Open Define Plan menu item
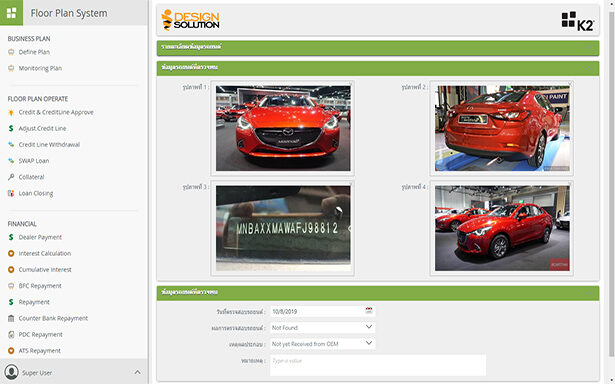Image resolution: width=615 pixels, height=384 pixels. (x=34, y=52)
